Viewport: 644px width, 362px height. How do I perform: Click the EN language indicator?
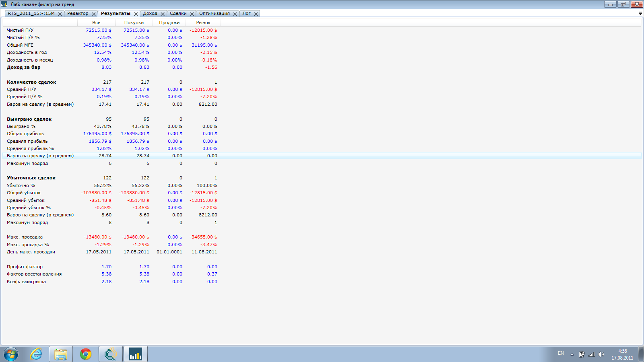(x=561, y=353)
